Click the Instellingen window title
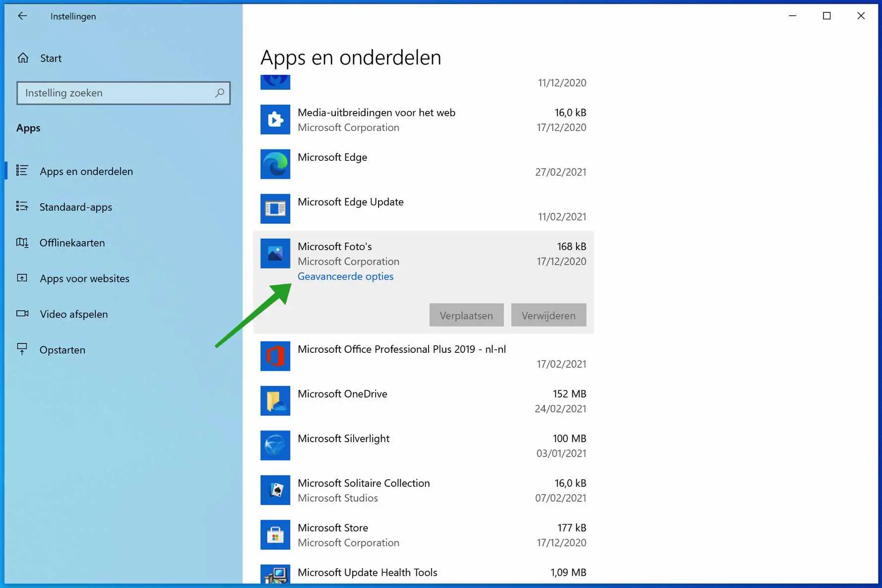The width and height of the screenshot is (882, 588). point(73,16)
